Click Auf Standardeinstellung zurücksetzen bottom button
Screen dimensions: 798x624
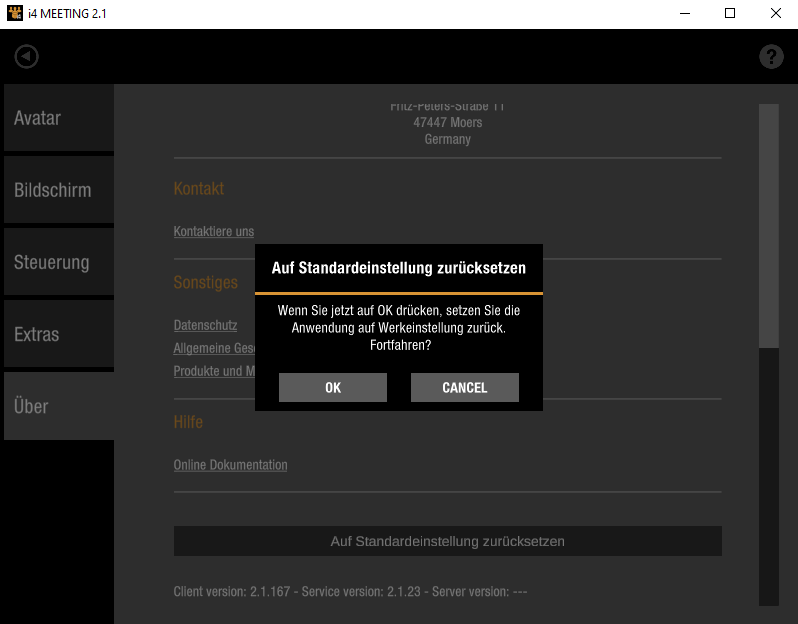447,541
